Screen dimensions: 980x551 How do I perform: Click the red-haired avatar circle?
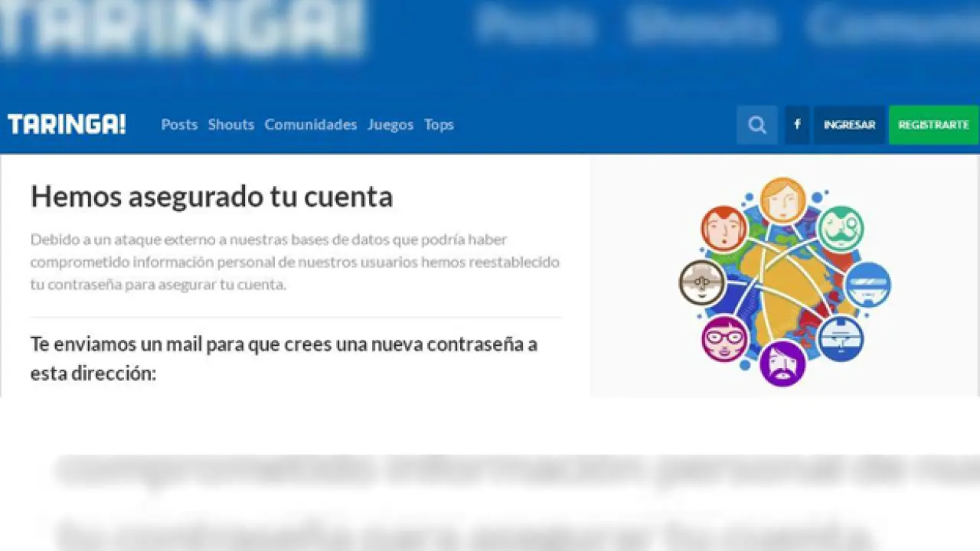pyautogui.click(x=724, y=229)
